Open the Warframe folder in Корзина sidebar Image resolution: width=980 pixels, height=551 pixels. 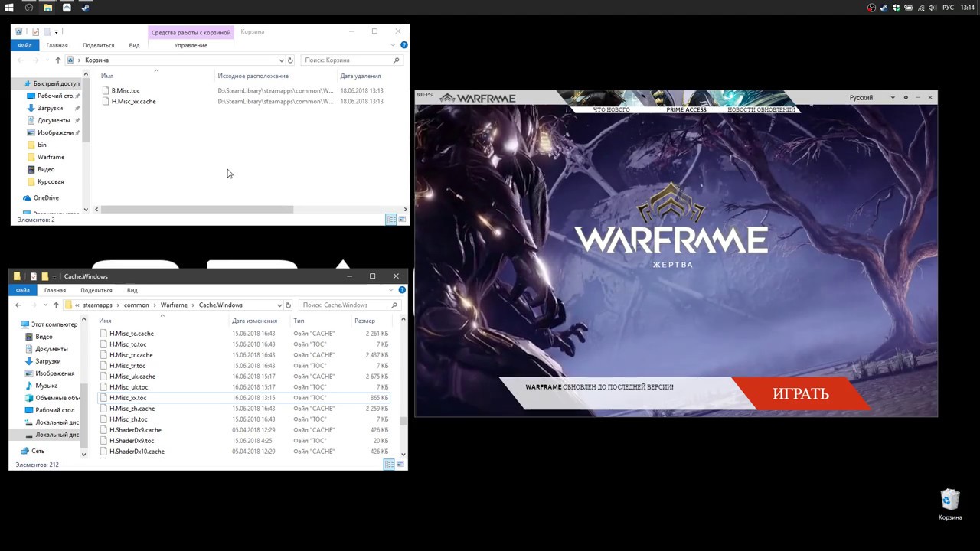(51, 157)
